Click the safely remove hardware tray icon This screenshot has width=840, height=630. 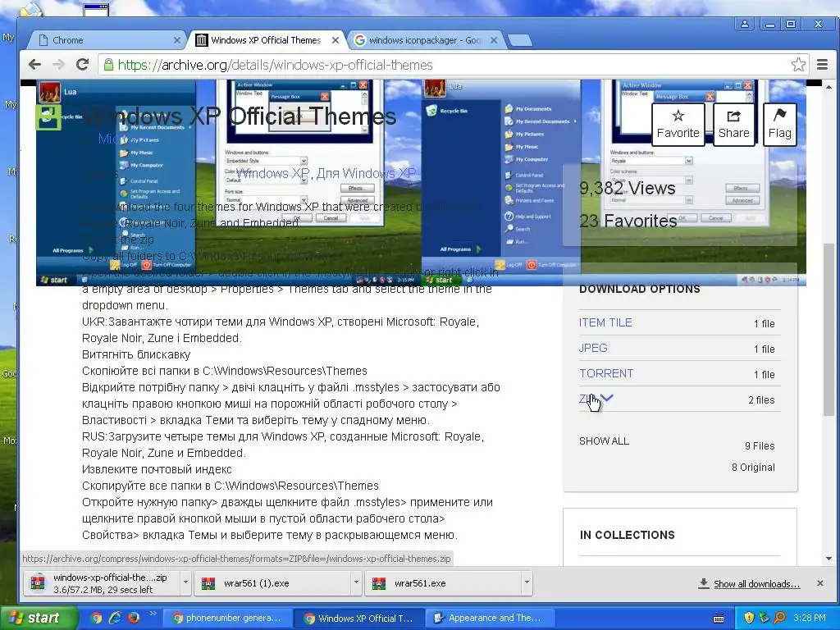click(x=764, y=618)
